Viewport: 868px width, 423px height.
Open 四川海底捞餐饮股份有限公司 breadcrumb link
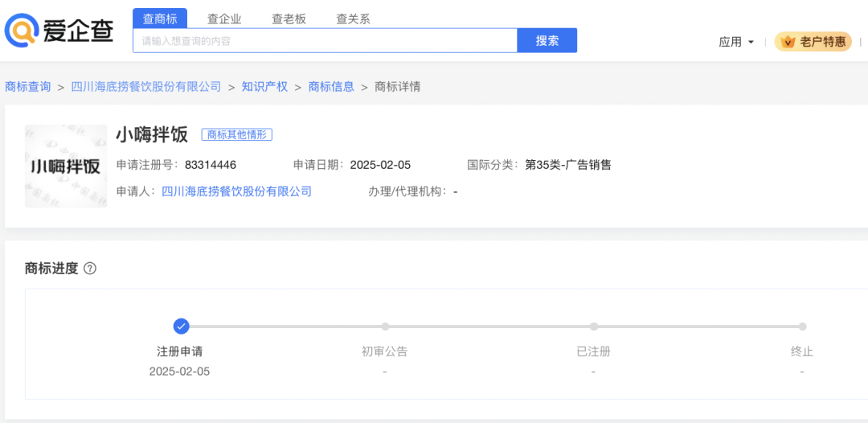coord(146,87)
